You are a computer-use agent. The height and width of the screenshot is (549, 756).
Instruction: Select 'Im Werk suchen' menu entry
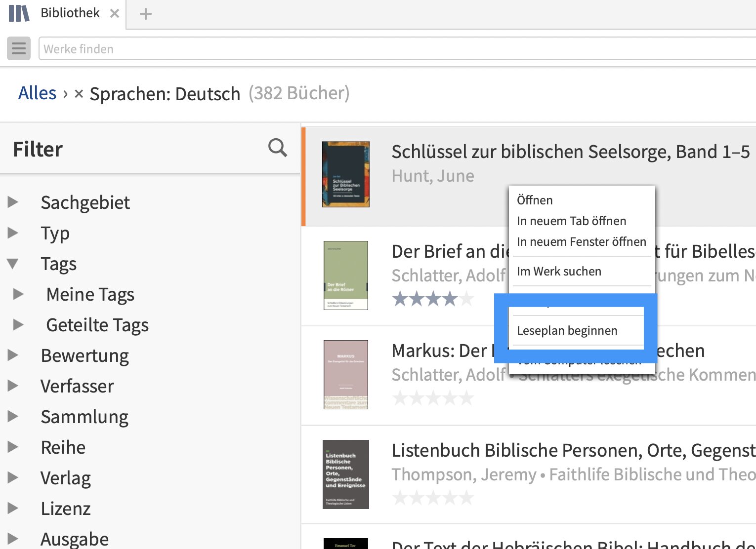(x=582, y=271)
